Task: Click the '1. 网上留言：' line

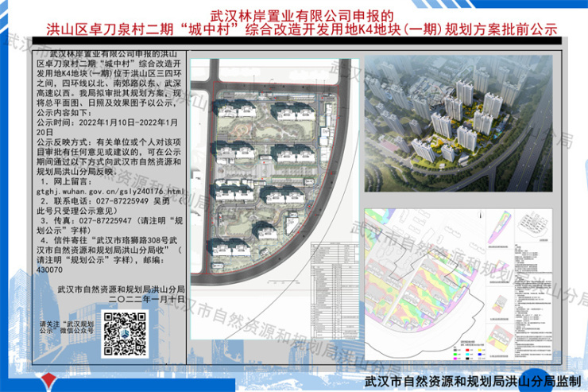Action: (x=66, y=181)
